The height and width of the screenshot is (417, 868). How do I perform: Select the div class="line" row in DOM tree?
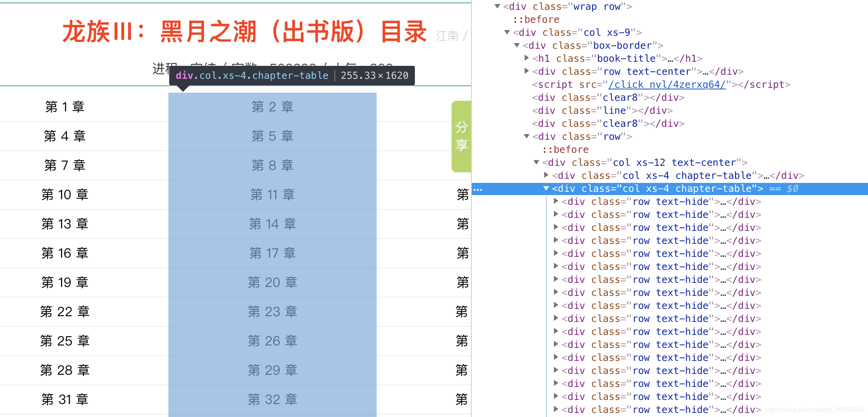(602, 111)
